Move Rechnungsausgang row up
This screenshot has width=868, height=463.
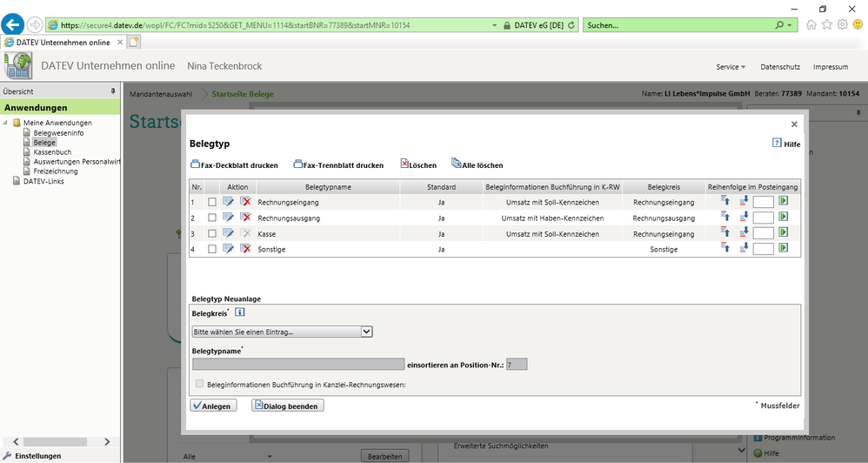[x=725, y=217]
